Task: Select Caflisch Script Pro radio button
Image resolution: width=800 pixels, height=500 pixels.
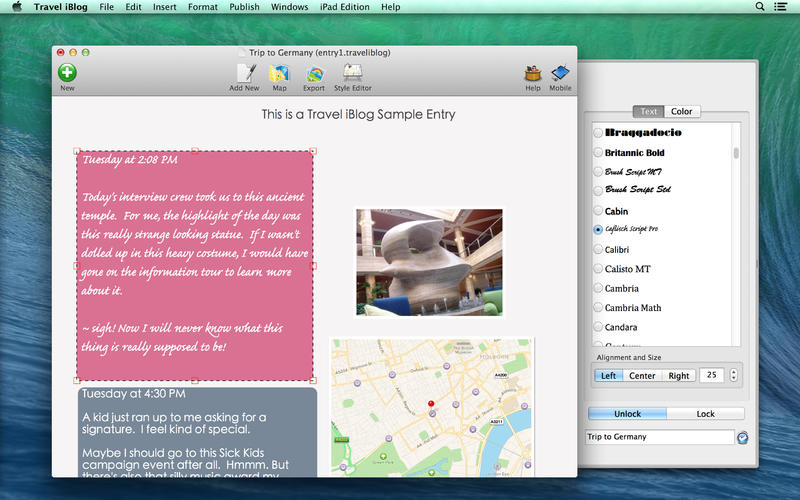Action: coord(598,230)
